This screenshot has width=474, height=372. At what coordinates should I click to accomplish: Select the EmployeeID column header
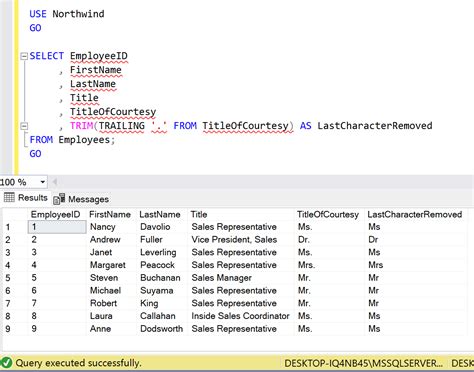point(56,214)
